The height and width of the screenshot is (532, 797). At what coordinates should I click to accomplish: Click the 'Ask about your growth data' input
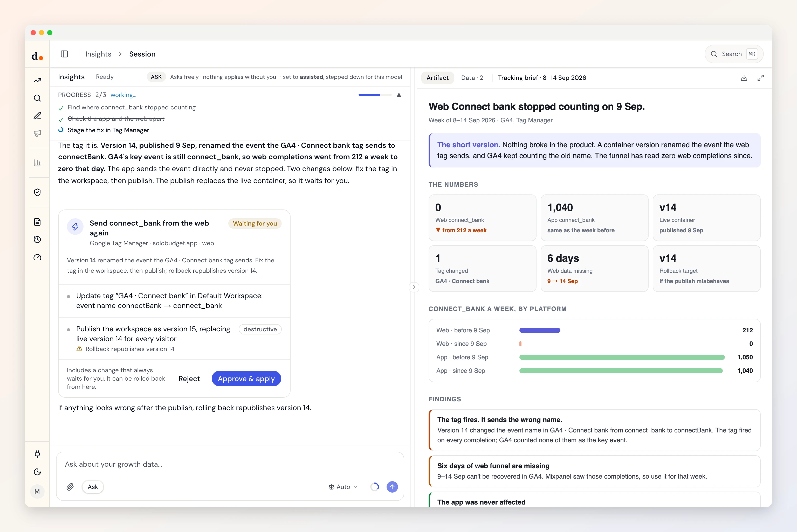click(230, 464)
